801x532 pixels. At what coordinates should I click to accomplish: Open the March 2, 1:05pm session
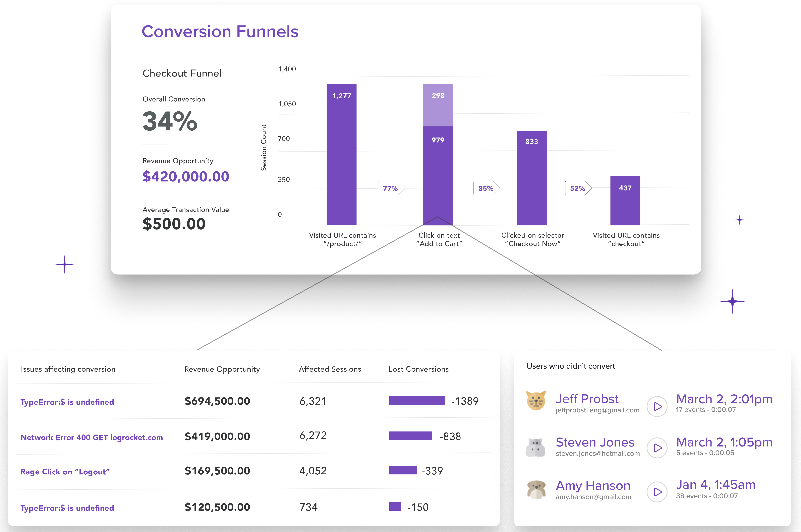[724, 442]
